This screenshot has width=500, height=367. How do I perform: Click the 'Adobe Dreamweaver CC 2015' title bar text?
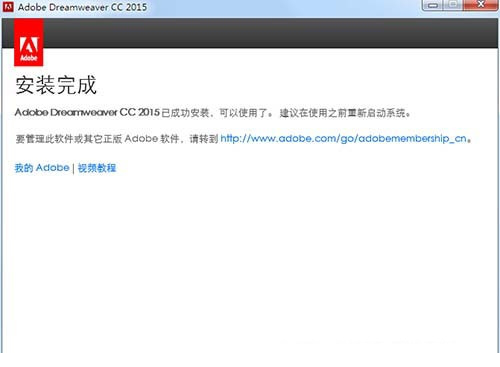pyautogui.click(x=82, y=7)
